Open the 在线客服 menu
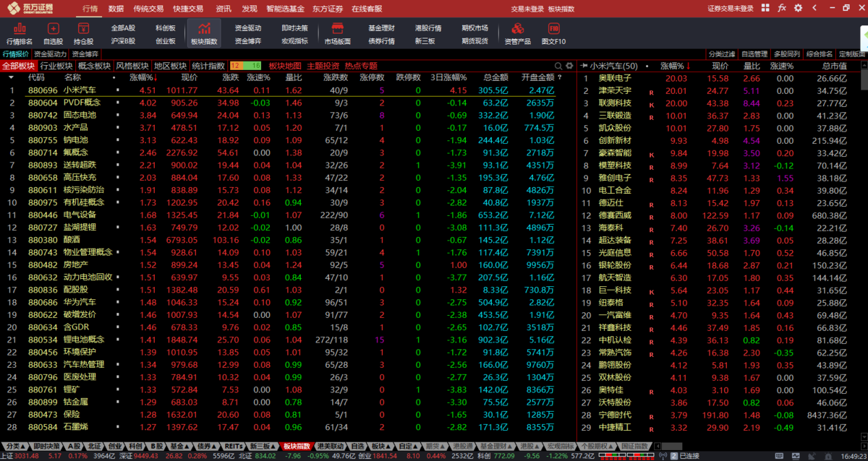The height and width of the screenshot is (461, 868). pyautogui.click(x=367, y=9)
